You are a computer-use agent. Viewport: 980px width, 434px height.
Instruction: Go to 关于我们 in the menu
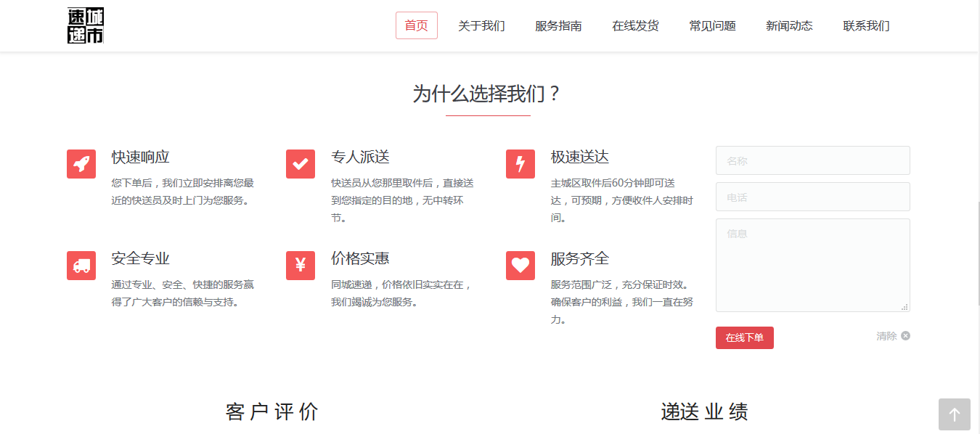(481, 25)
